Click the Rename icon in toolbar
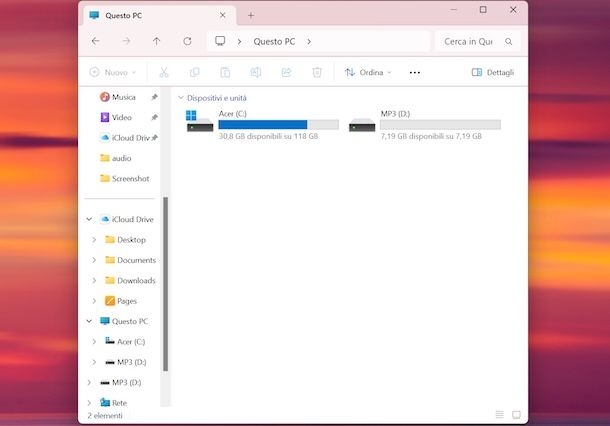This screenshot has width=610, height=426. pos(256,72)
